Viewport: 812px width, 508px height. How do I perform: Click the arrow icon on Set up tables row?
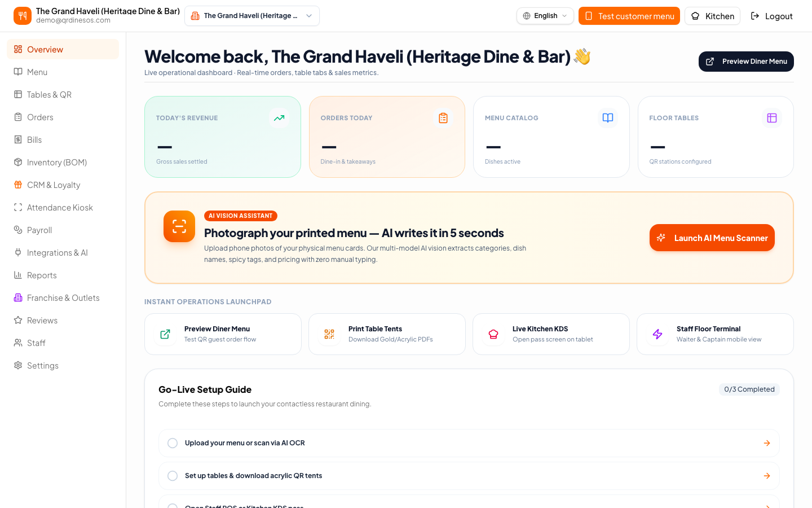click(767, 476)
